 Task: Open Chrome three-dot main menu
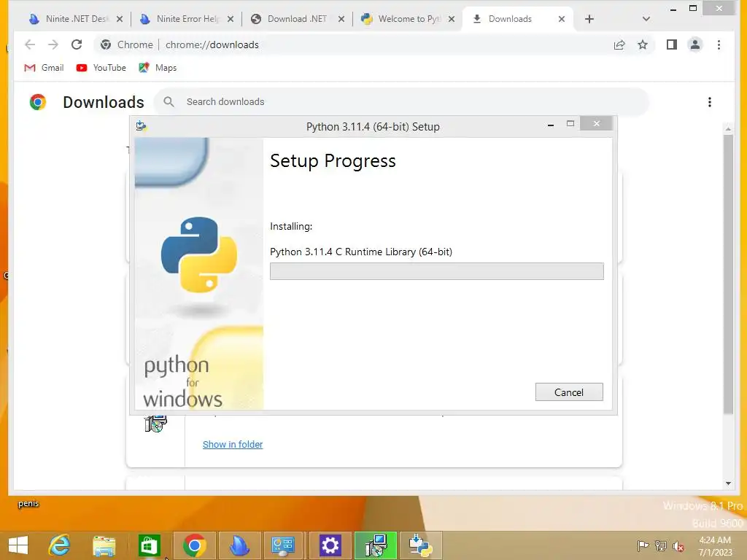719,44
